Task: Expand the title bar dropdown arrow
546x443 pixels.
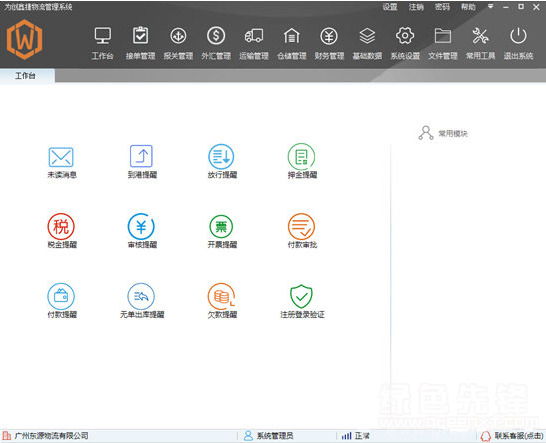Action: (491, 7)
